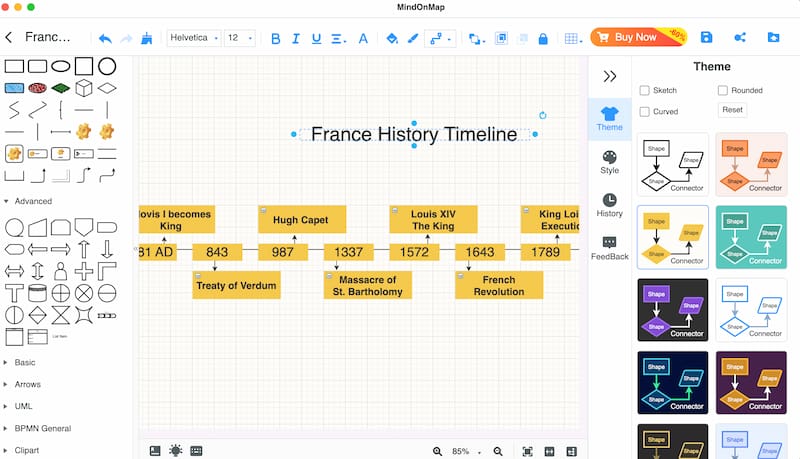Select the Treaty of Verdum box
This screenshot has width=800, height=459.
coord(236,285)
